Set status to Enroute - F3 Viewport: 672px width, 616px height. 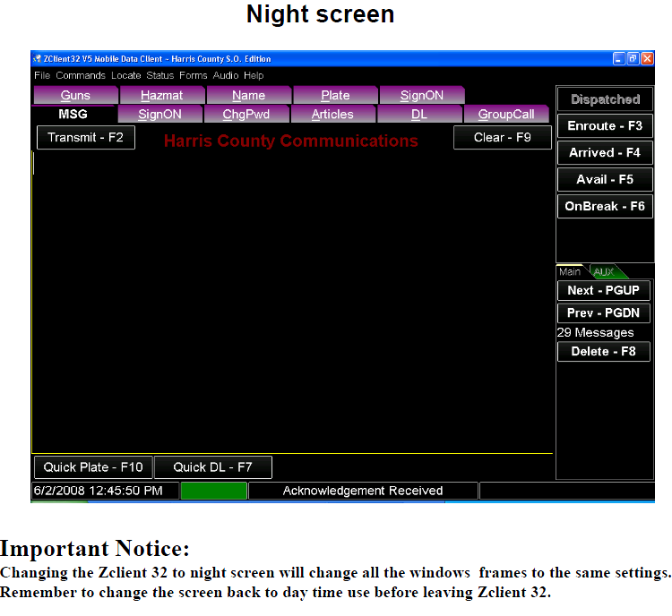tap(605, 126)
